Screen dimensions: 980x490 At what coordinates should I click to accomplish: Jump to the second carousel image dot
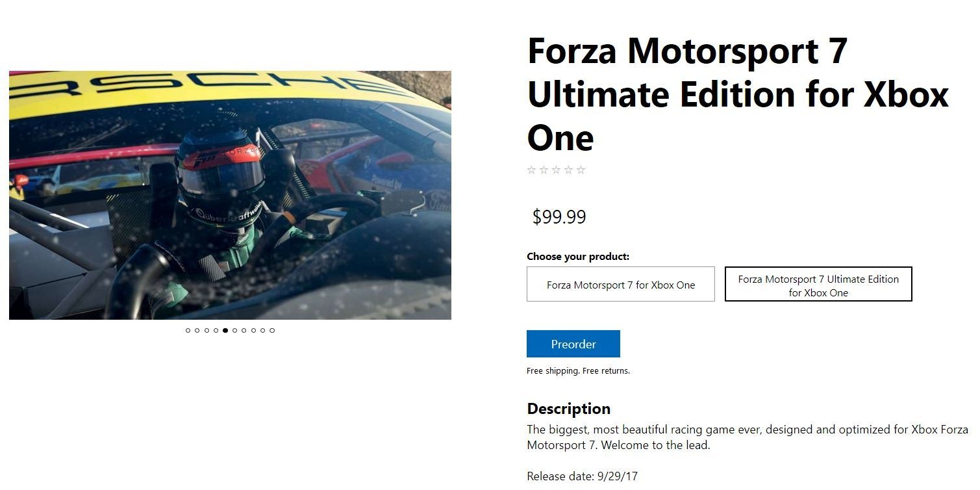197,330
